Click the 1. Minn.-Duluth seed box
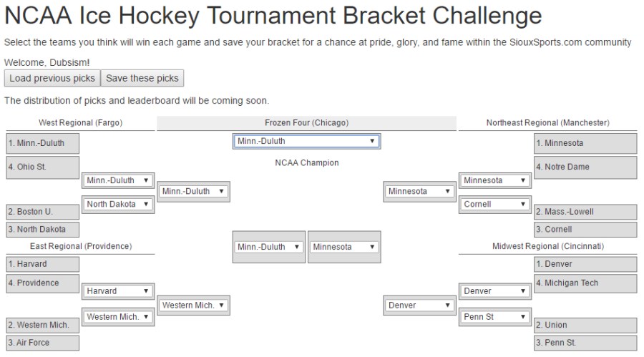 42,143
